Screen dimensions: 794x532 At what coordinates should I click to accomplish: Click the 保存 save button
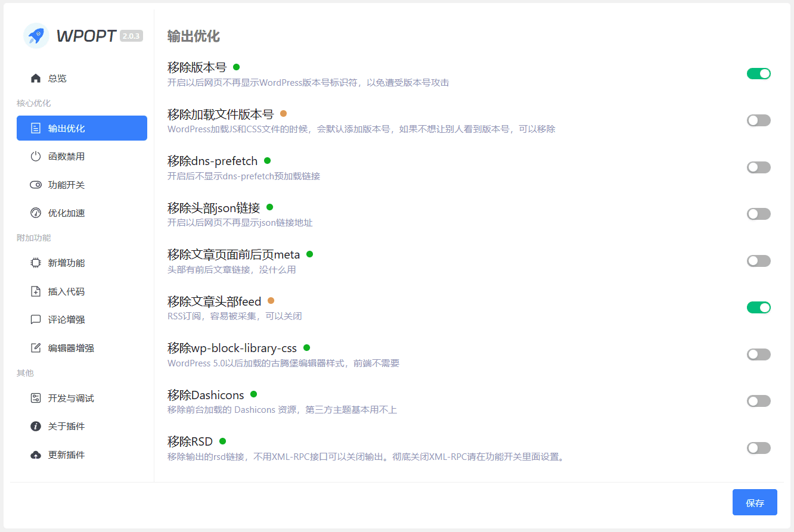pos(754,502)
